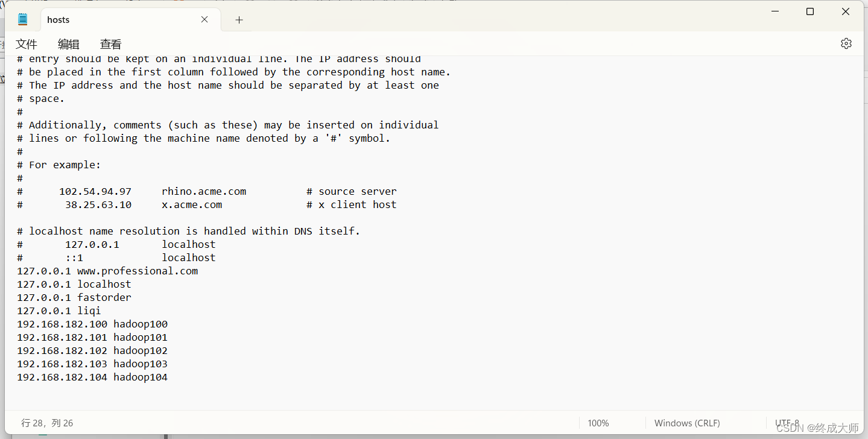Click the '# source server' comment
This screenshot has height=439, width=868.
(352, 191)
